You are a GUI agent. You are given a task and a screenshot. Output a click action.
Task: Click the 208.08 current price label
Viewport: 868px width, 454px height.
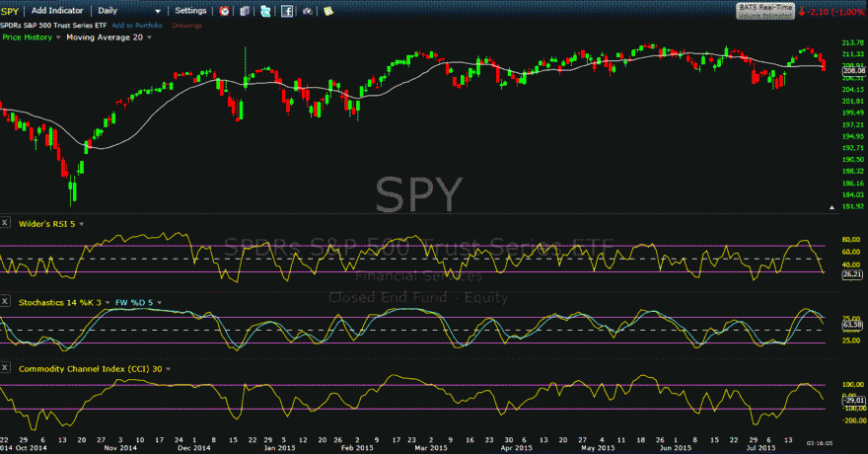coord(853,71)
